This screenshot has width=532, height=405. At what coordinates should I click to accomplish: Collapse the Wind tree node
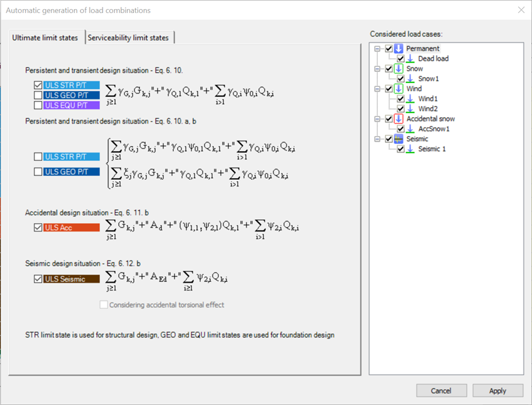(x=377, y=89)
